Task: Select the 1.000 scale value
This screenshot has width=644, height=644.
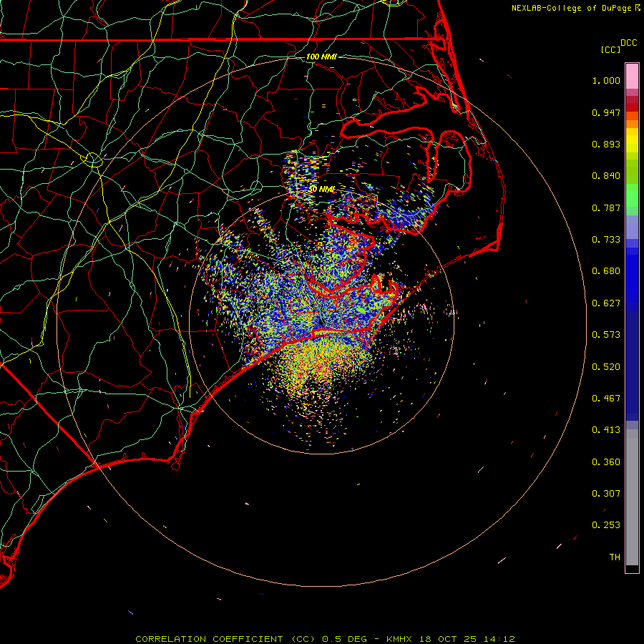Action: click(x=606, y=80)
